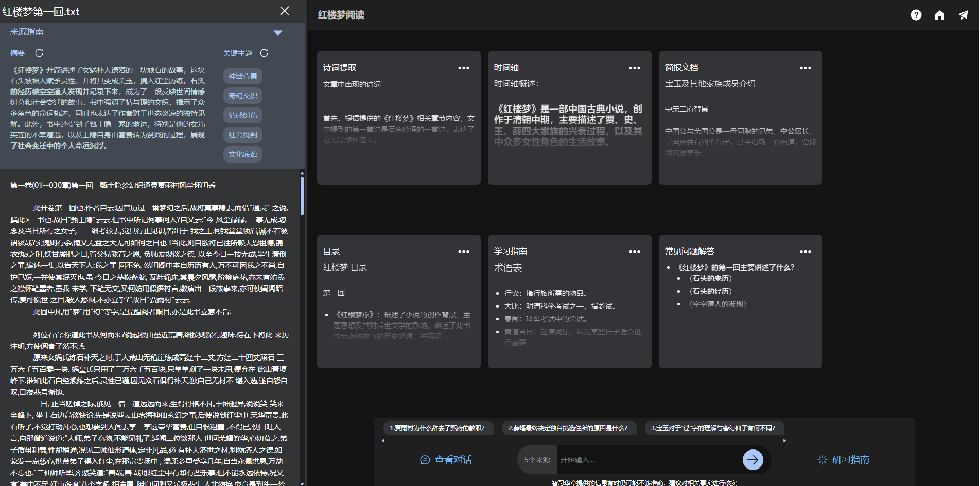Click the 5个来源 source count chip

click(537, 460)
